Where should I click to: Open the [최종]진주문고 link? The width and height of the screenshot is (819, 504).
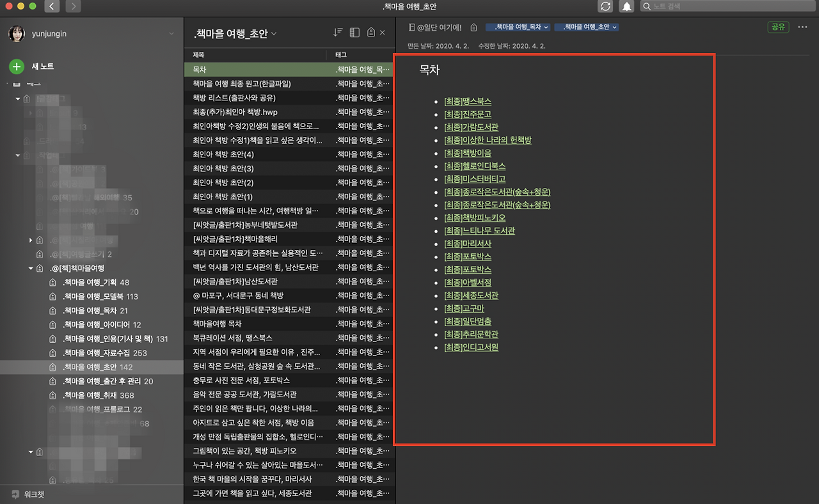468,114
